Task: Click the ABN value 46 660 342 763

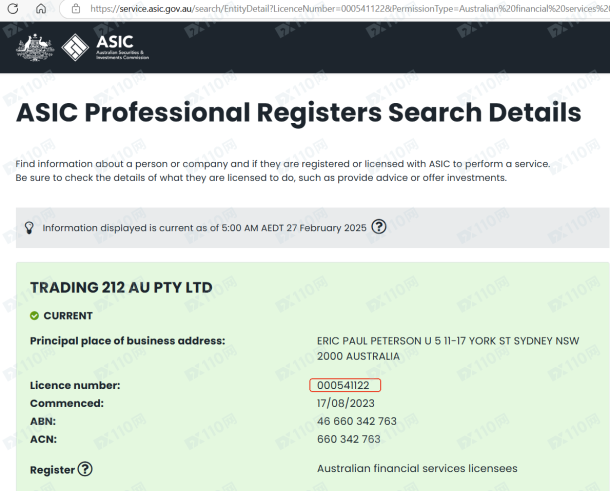Action: click(x=357, y=421)
